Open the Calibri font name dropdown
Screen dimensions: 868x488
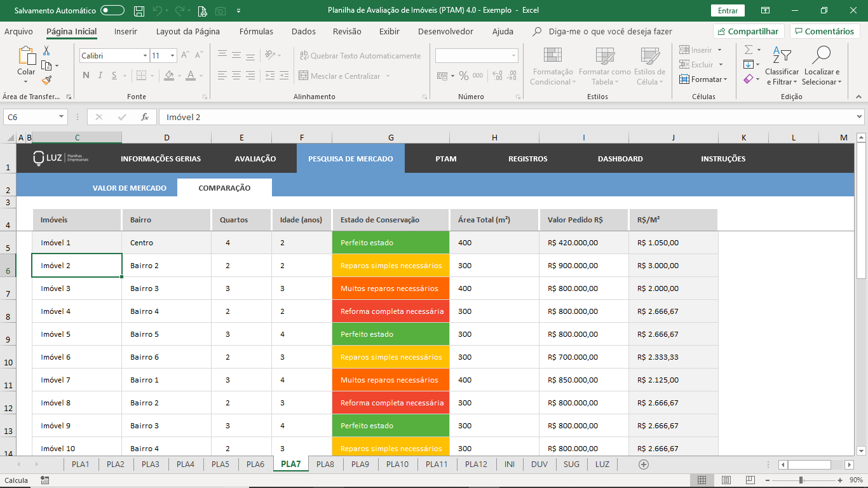(x=145, y=56)
